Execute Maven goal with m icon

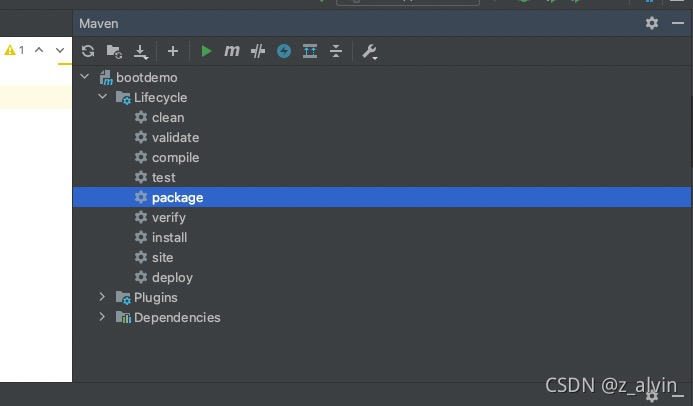[x=232, y=51]
